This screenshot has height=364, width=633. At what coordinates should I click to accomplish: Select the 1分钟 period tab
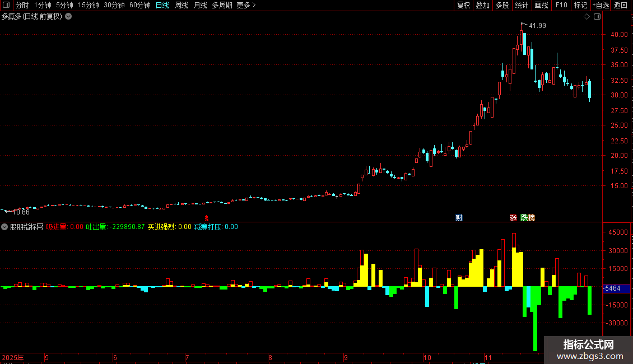click(43, 5)
